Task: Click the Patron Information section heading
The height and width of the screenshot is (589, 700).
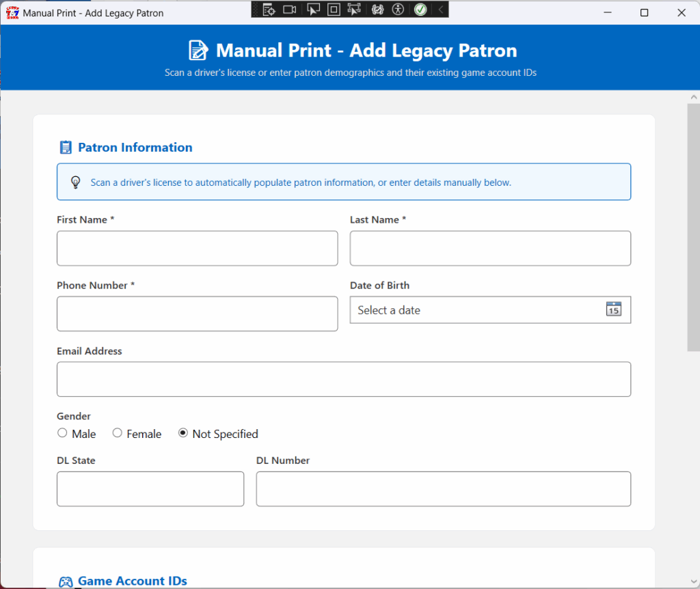Action: coord(135,148)
